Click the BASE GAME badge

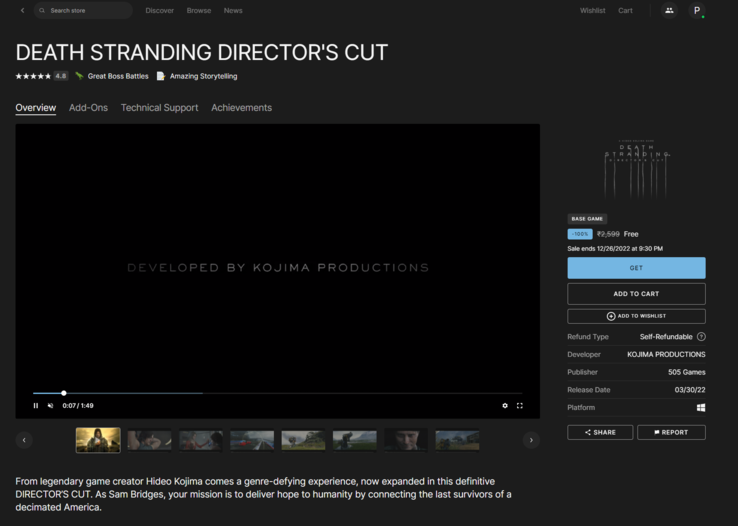coord(587,219)
